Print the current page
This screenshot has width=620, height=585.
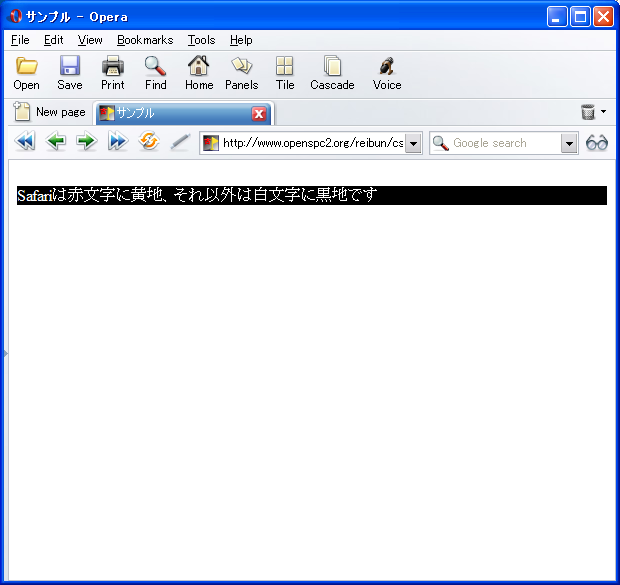(x=113, y=67)
